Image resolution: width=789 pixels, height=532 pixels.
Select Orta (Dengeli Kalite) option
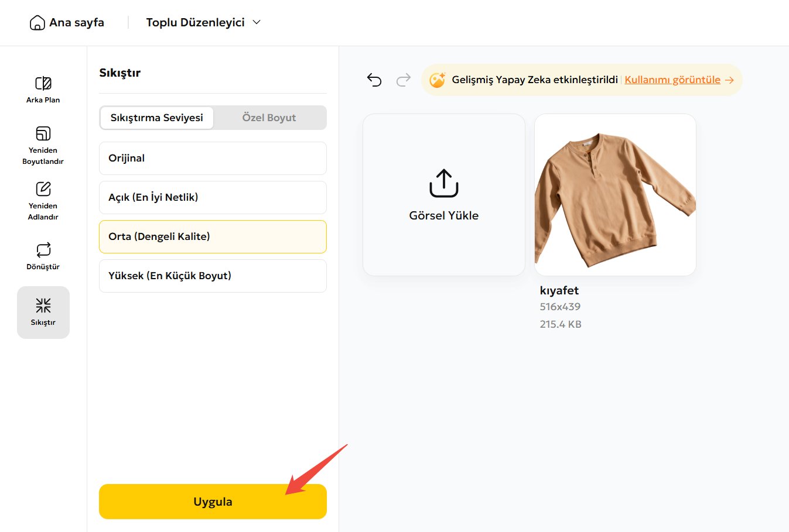[213, 236]
